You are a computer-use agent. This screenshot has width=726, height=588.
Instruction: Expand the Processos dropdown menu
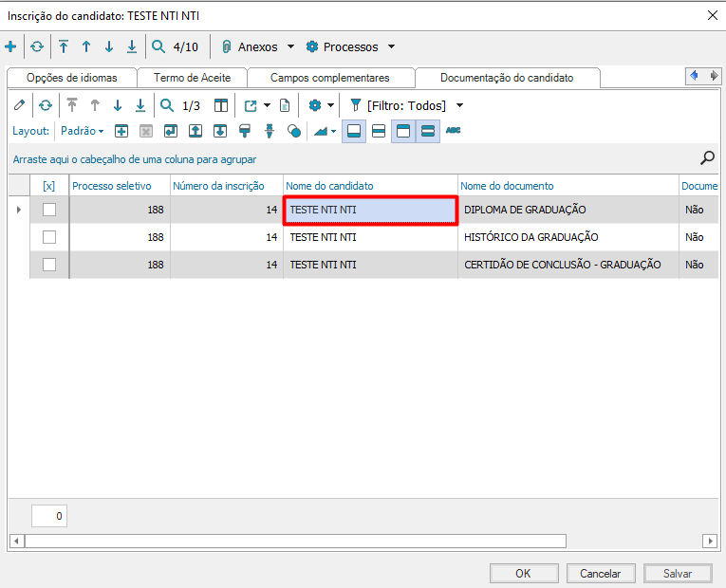(350, 46)
